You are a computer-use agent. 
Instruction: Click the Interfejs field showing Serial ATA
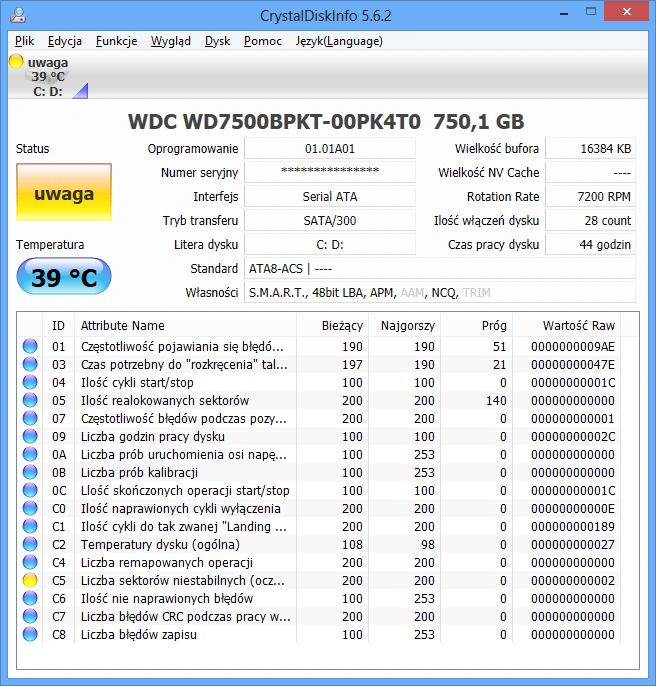330,196
